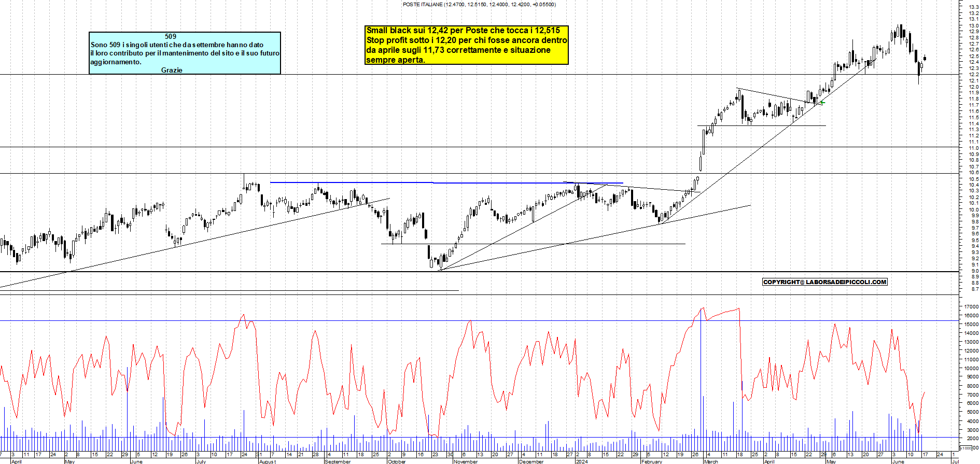Click the 'November' month label on time axis
Screen dimensions: 980x464
click(x=466, y=461)
